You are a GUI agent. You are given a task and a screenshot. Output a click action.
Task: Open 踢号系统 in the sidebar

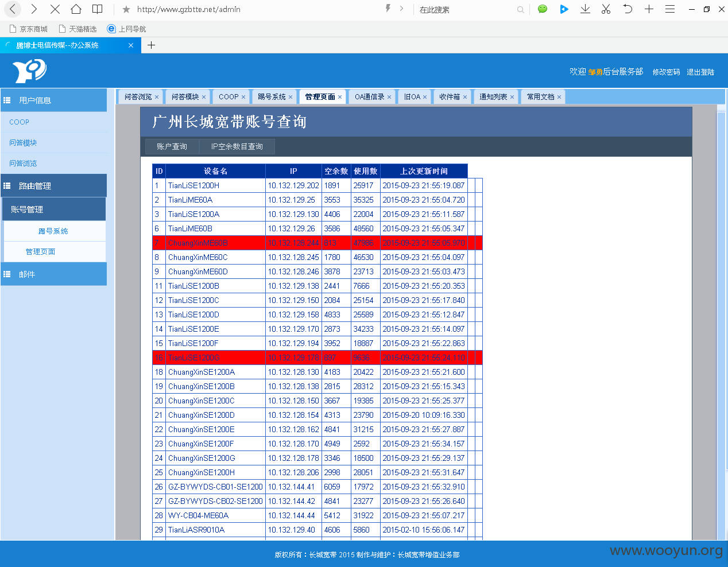(53, 231)
